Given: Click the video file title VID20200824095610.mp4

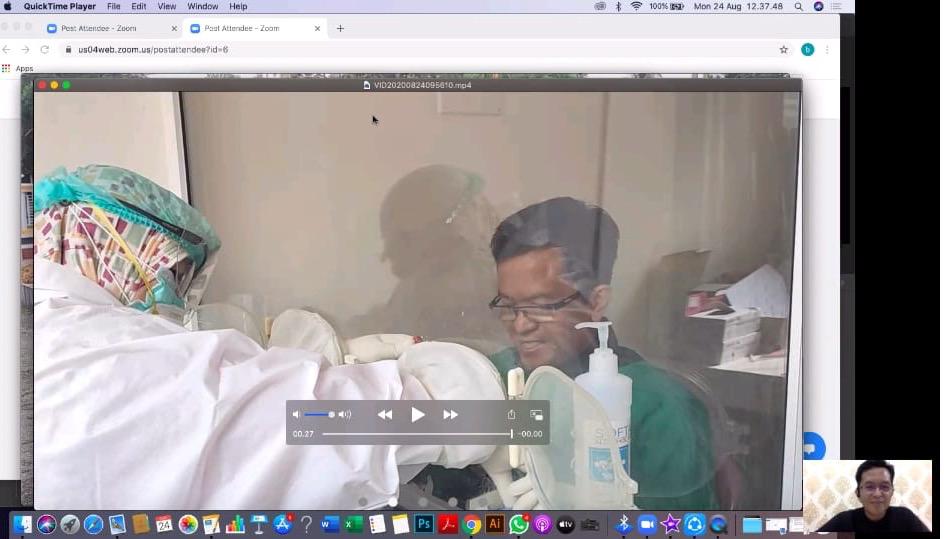Looking at the screenshot, I should tap(422, 85).
